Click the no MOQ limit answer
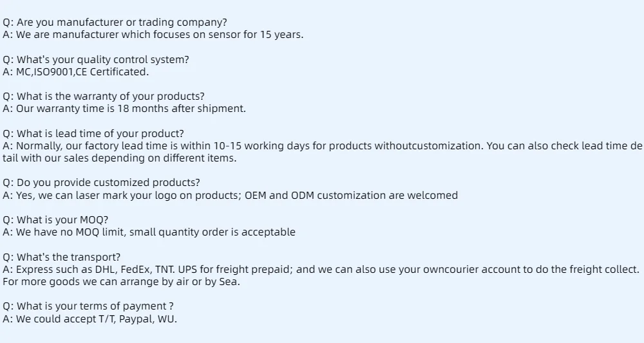644x343 pixels. click(x=149, y=232)
